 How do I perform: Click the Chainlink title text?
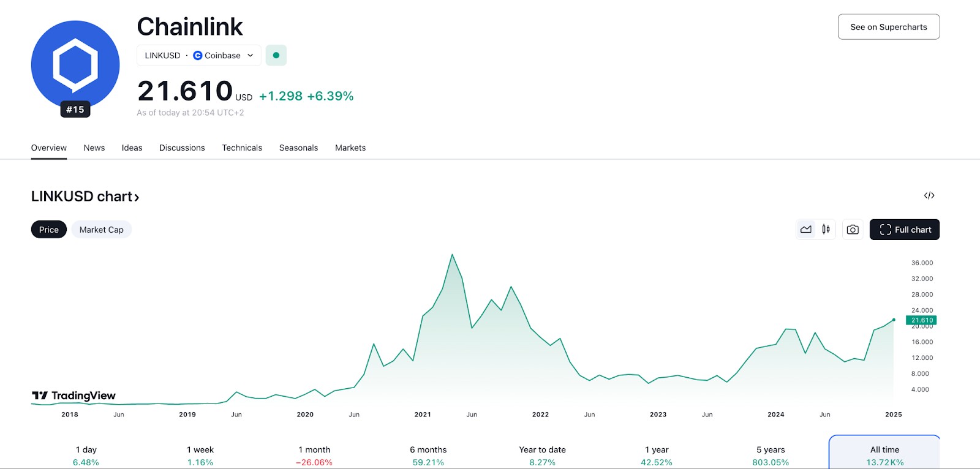tap(190, 27)
